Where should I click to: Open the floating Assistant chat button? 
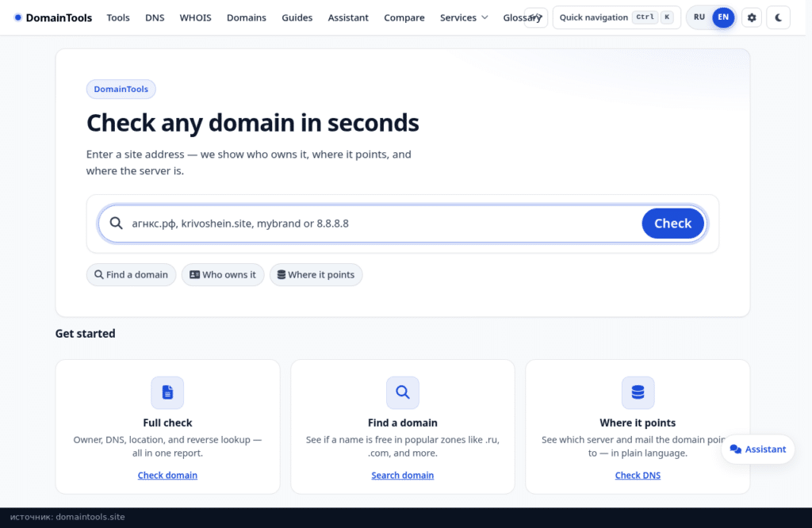757,450
